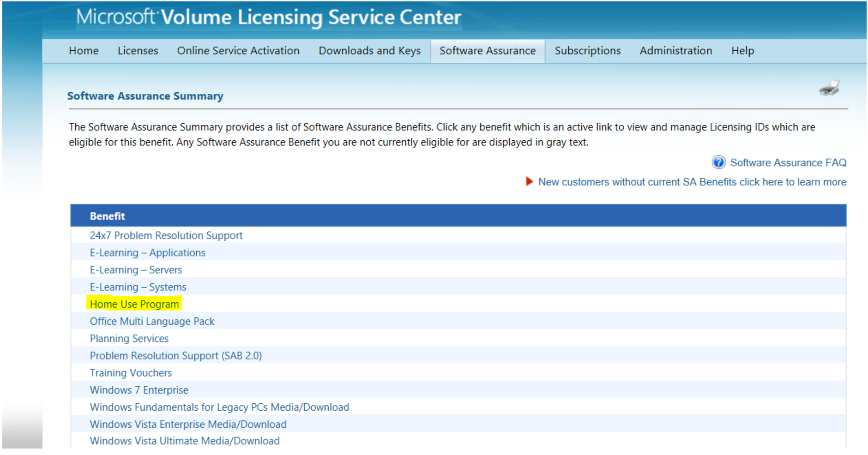
Task: Open the Help menu
Action: point(742,51)
